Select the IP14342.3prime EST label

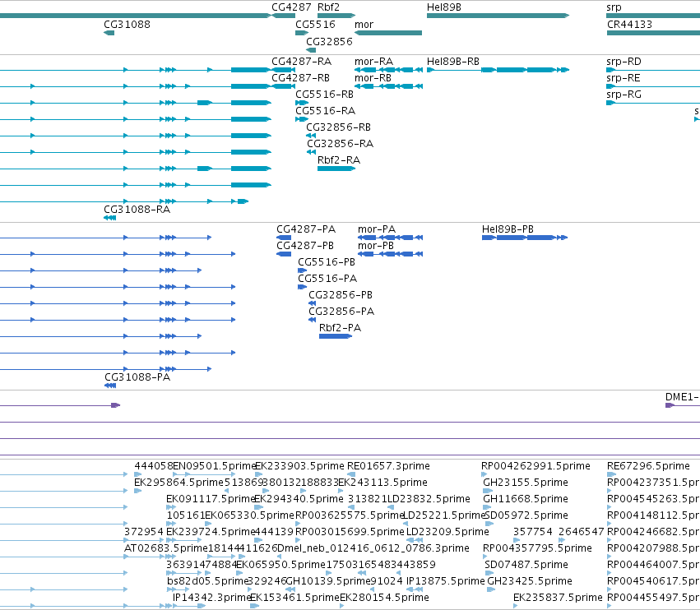coord(211,598)
